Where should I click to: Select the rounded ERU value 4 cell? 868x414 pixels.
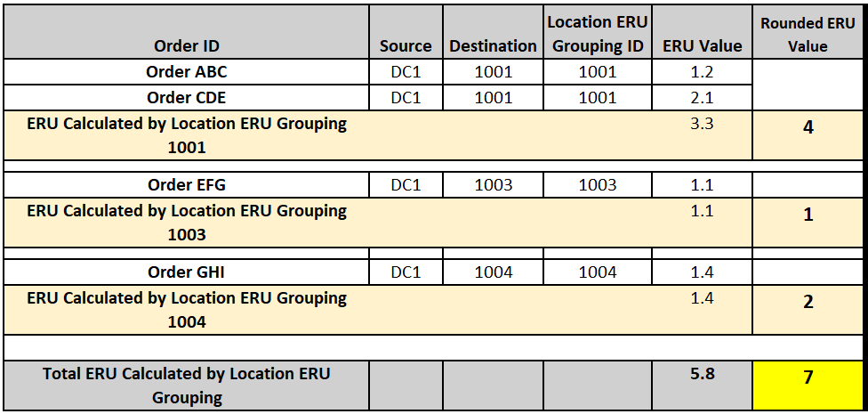tap(808, 127)
